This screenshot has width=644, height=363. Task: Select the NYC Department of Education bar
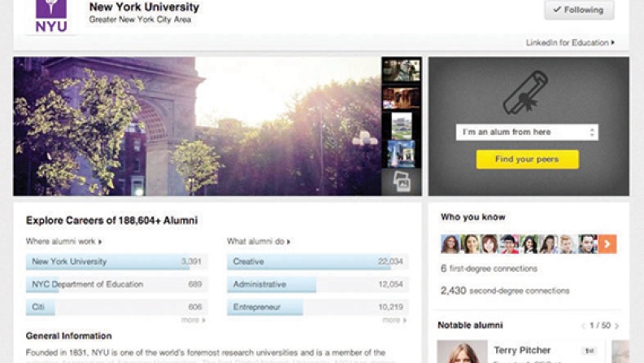[116, 284]
